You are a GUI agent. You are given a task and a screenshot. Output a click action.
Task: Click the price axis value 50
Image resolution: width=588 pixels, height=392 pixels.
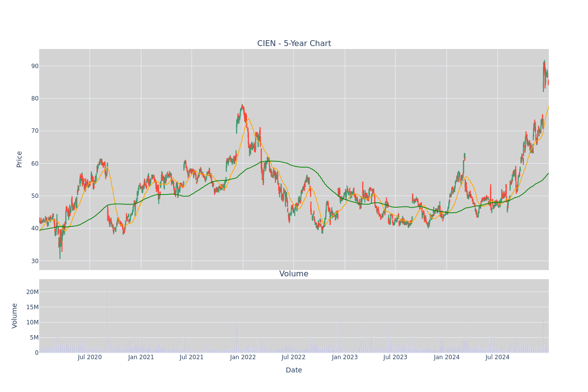coord(35,196)
